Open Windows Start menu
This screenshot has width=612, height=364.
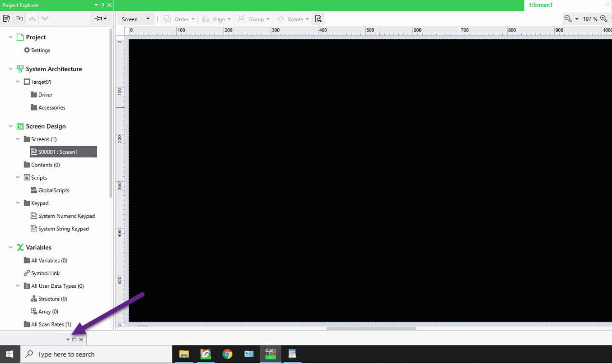[9, 355]
